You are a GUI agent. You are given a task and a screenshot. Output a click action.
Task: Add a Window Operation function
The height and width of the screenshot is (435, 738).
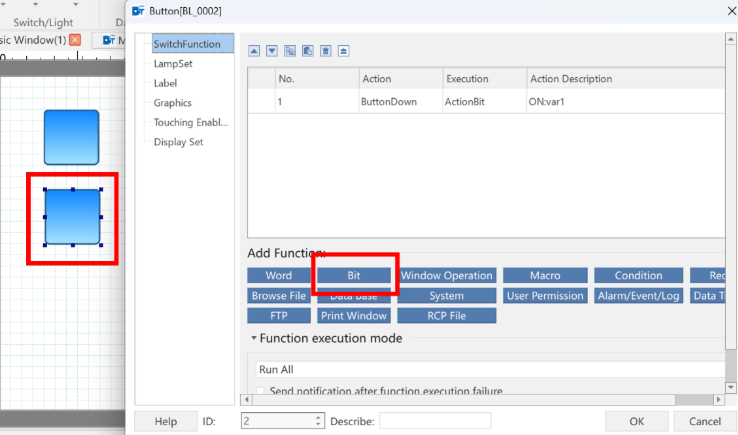coord(447,275)
